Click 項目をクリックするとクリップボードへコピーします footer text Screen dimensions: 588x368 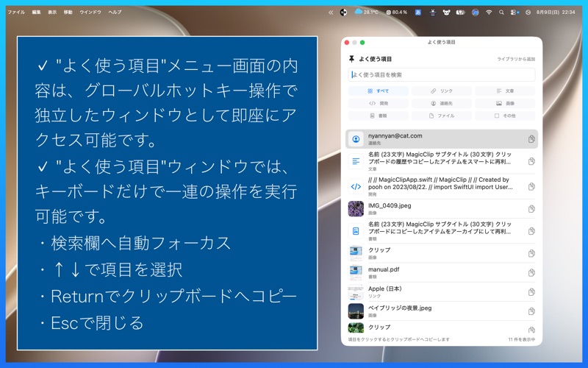(x=398, y=339)
